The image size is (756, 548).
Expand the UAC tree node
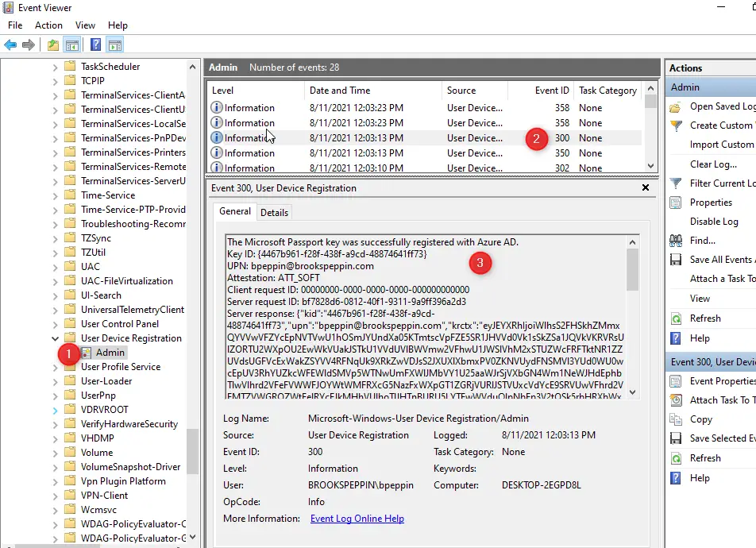coord(55,267)
